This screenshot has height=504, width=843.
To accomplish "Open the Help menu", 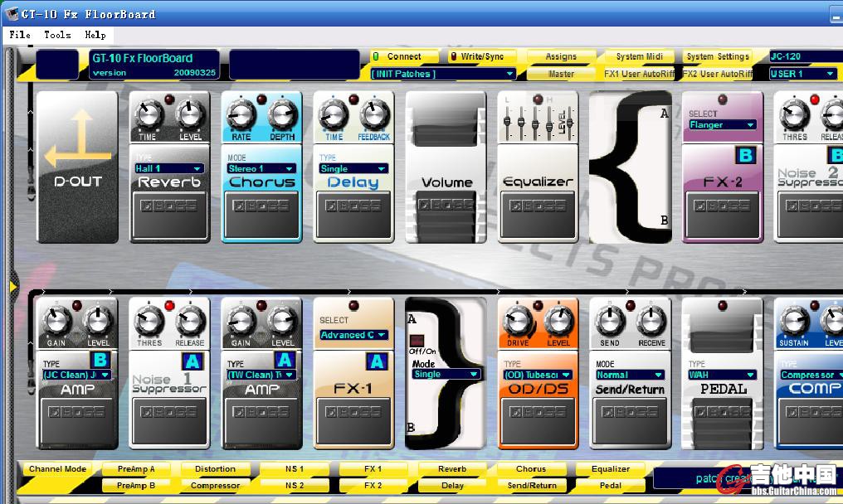I will tap(95, 35).
